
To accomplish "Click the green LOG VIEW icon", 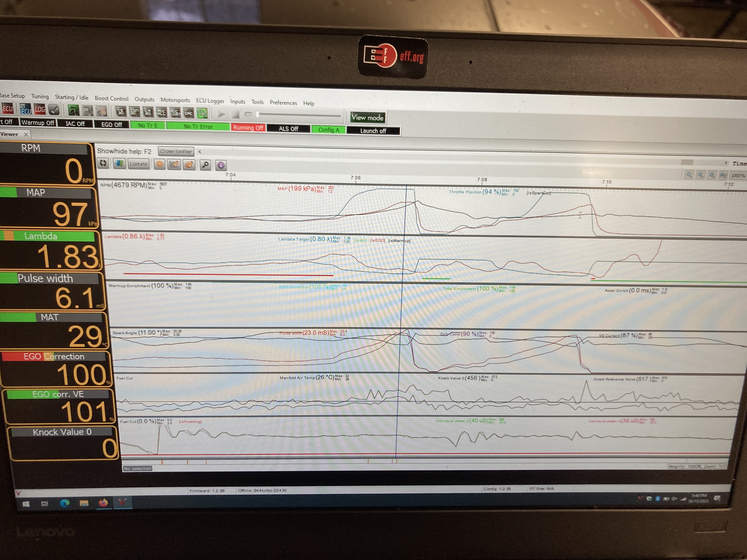I will pyautogui.click(x=202, y=113).
